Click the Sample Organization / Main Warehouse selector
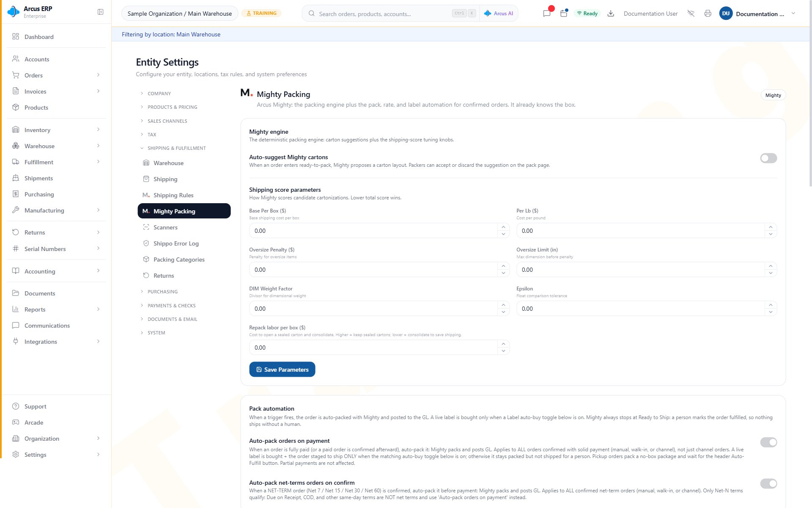 [180, 14]
